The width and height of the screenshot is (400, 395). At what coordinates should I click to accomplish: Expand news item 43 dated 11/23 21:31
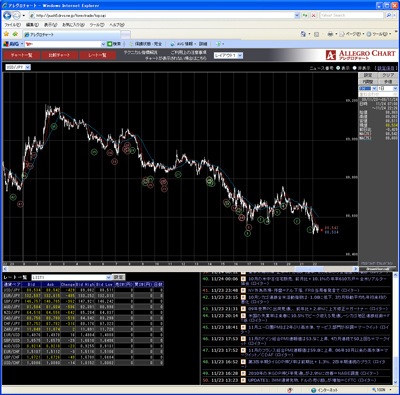(243, 309)
